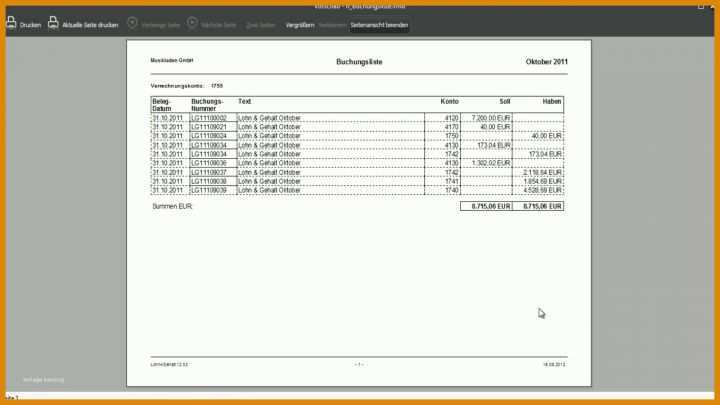720x405 pixels.
Task: Go to next page with Nächste Seite
Action: 212,24
